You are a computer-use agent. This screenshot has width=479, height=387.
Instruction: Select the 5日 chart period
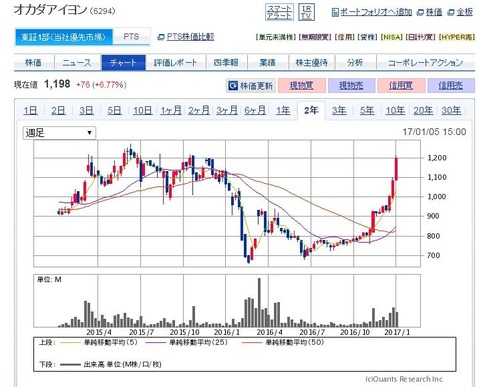[x=114, y=110]
